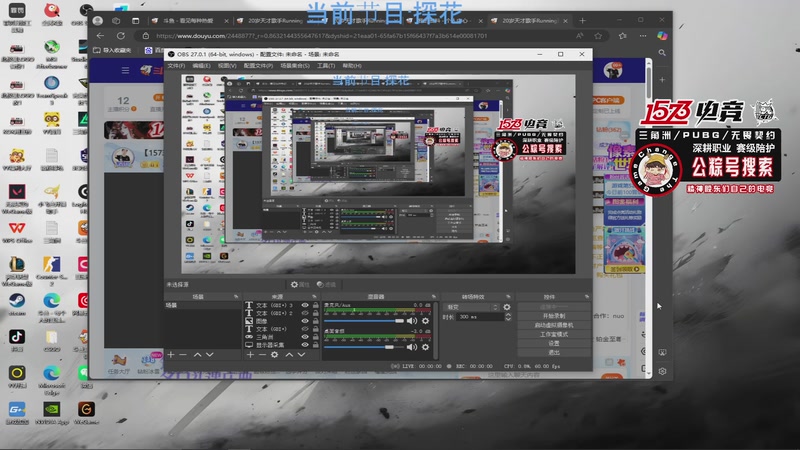Image resolution: width=800 pixels, height=450 pixels.
Task: Open Edge settings and more menu
Action: [643, 36]
